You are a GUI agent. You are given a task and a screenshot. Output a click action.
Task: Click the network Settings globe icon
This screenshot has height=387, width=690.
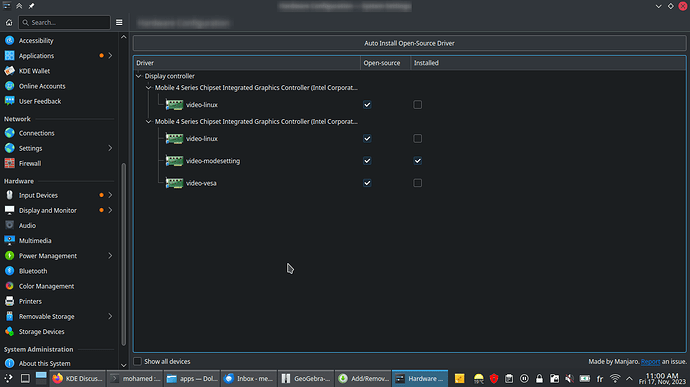tap(9, 148)
